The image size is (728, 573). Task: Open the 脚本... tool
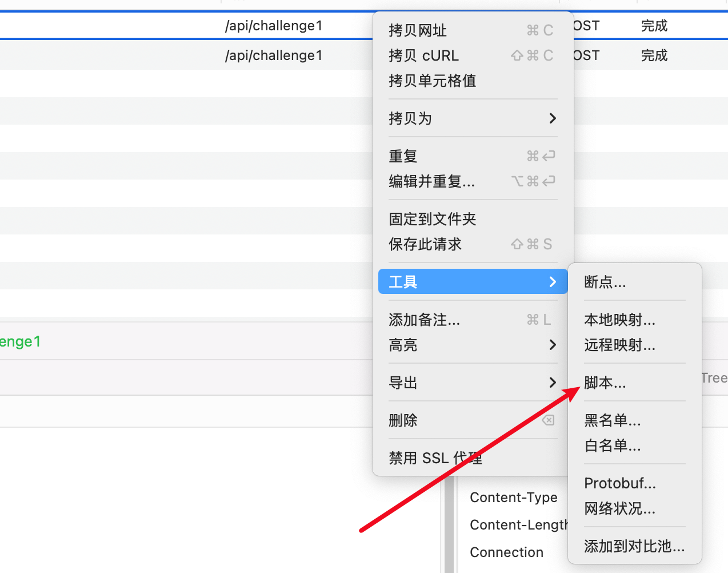[x=605, y=383]
